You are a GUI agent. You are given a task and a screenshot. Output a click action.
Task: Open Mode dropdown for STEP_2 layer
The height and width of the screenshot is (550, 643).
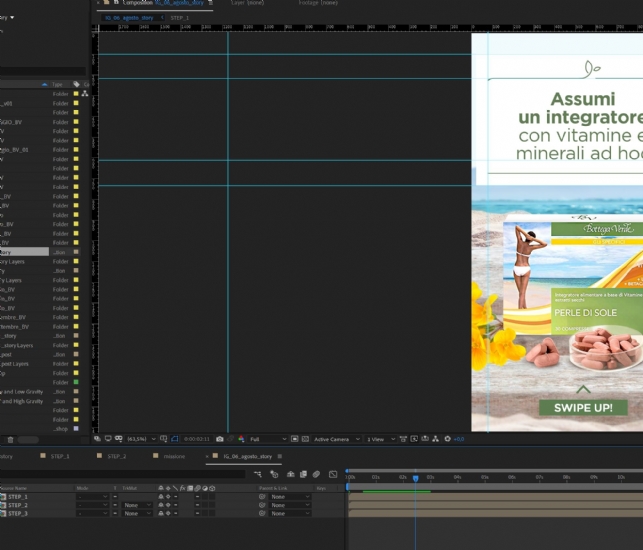[x=92, y=505]
